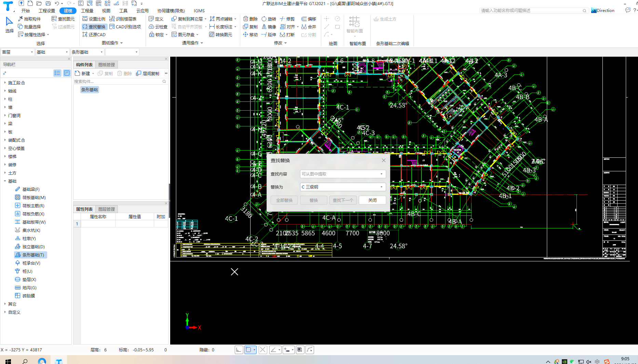The width and height of the screenshot is (638, 364).
Task: Open the 基础 category dropdown
Action: click(x=53, y=52)
